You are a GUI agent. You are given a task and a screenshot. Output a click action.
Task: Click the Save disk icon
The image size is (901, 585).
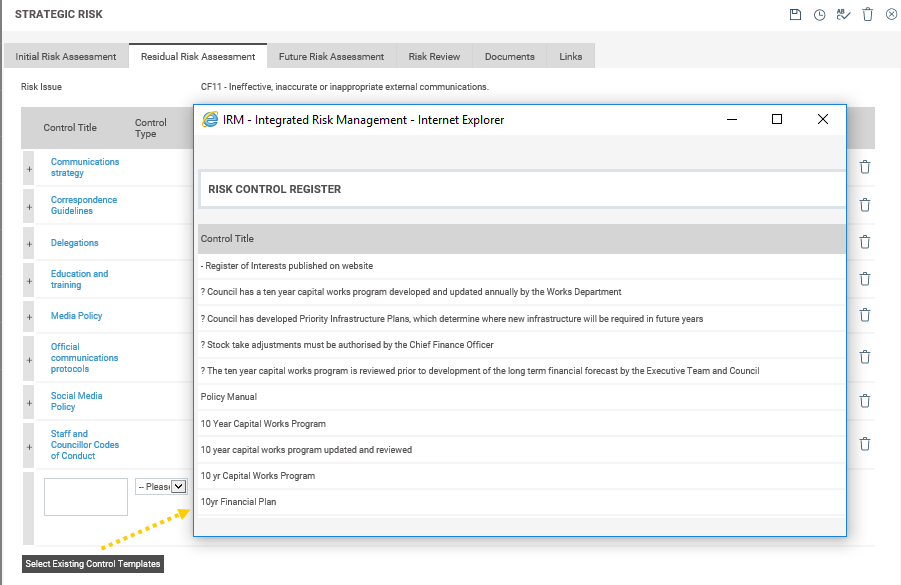[795, 14]
